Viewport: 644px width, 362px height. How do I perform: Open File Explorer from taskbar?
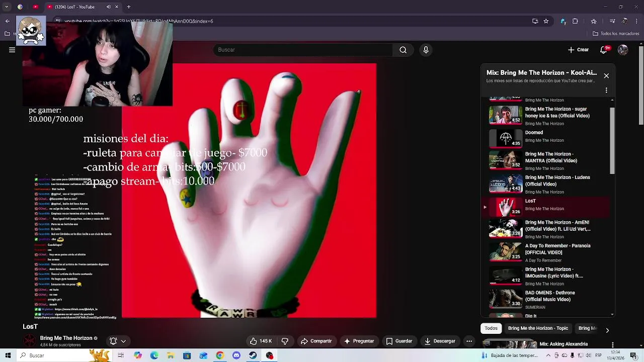(171, 355)
